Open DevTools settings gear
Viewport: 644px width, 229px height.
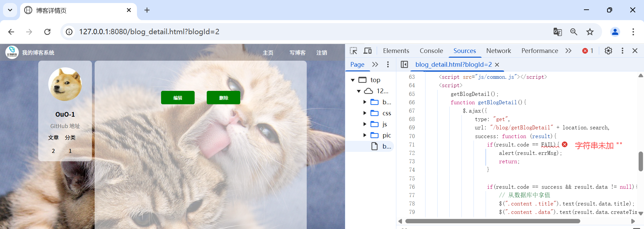pyautogui.click(x=608, y=51)
